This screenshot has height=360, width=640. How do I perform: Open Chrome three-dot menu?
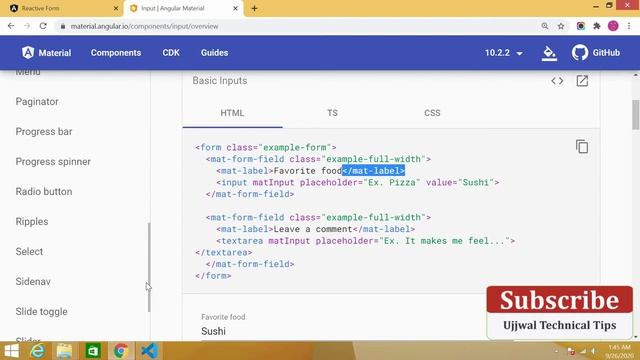629,26
